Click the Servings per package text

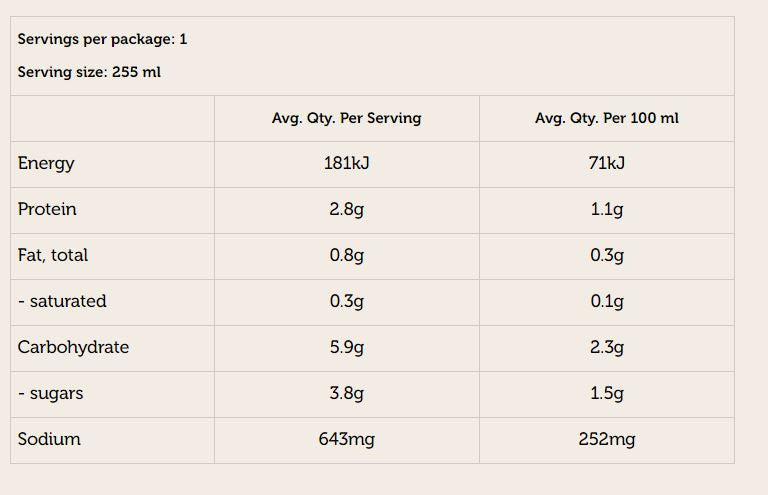[102, 40]
